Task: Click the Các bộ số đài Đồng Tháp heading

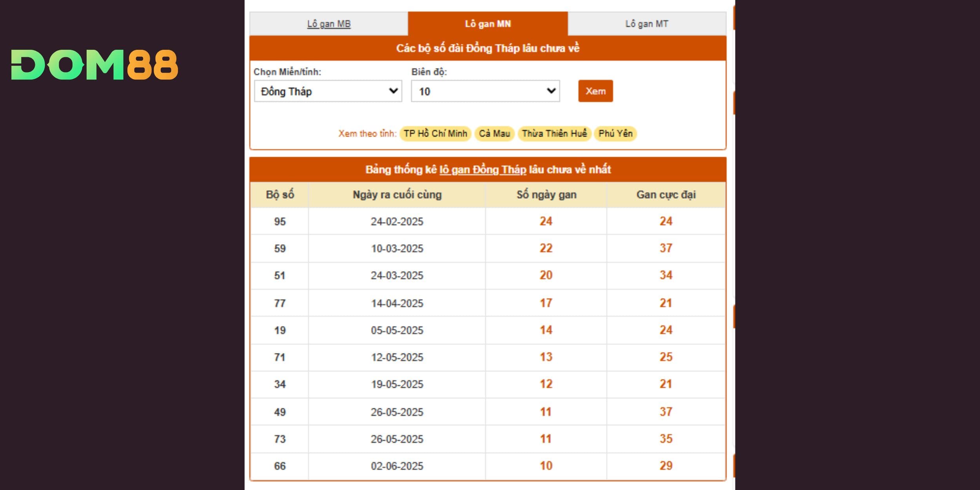Action: tap(488, 48)
